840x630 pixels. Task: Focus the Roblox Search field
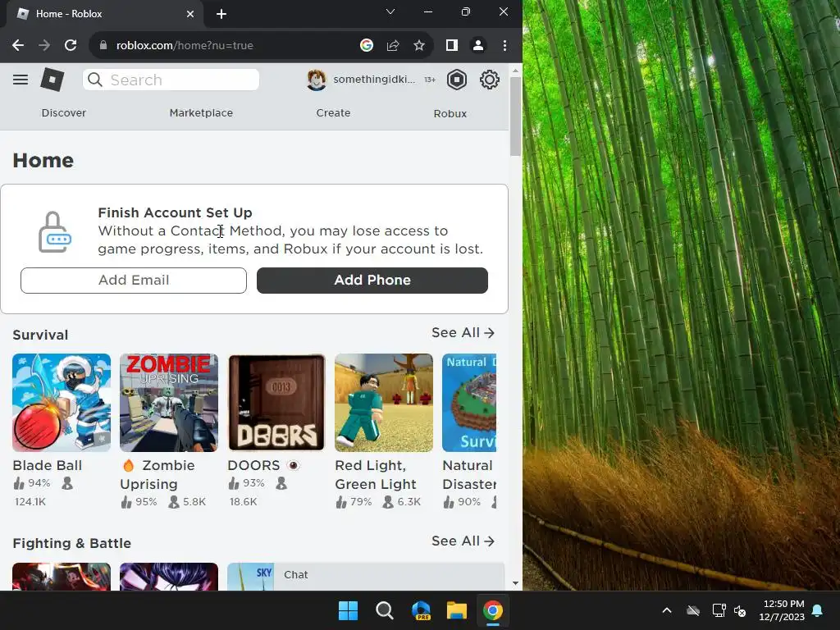(171, 80)
